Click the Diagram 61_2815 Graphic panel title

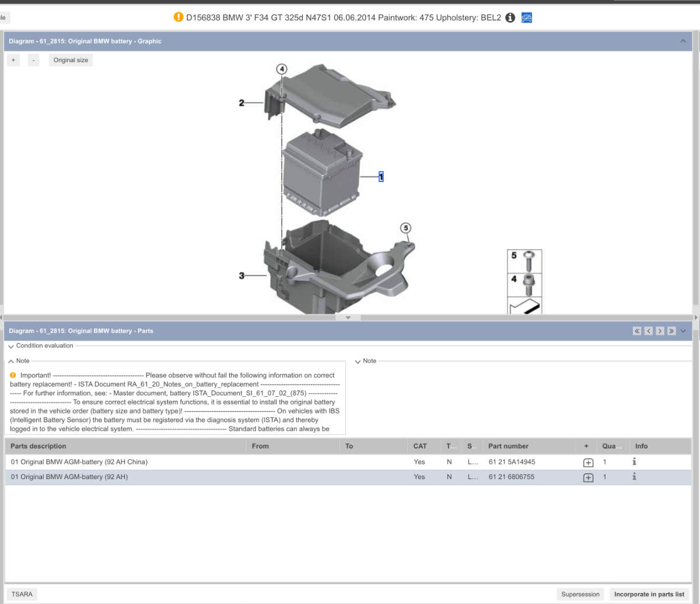point(85,41)
